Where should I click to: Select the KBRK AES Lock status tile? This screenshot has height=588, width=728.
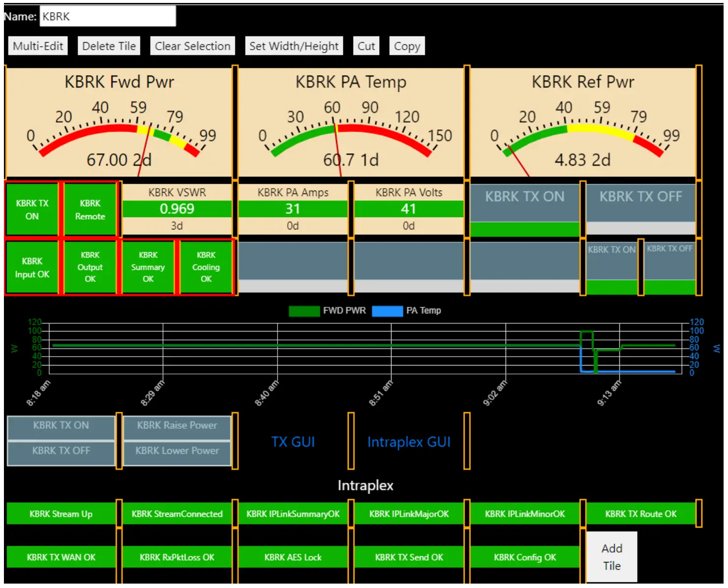click(293, 557)
